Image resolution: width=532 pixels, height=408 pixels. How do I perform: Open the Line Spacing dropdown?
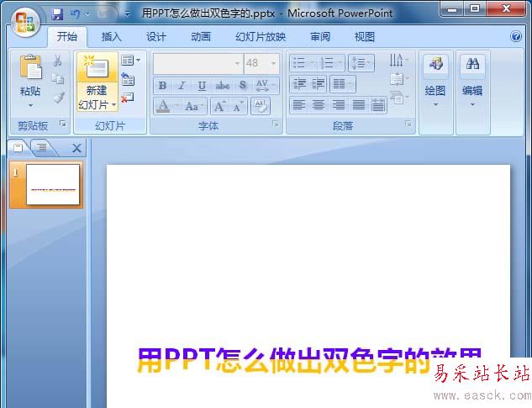point(361,63)
